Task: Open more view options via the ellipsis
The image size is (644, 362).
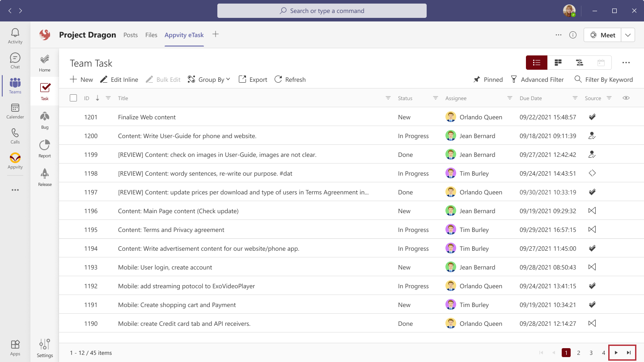Action: [626, 63]
